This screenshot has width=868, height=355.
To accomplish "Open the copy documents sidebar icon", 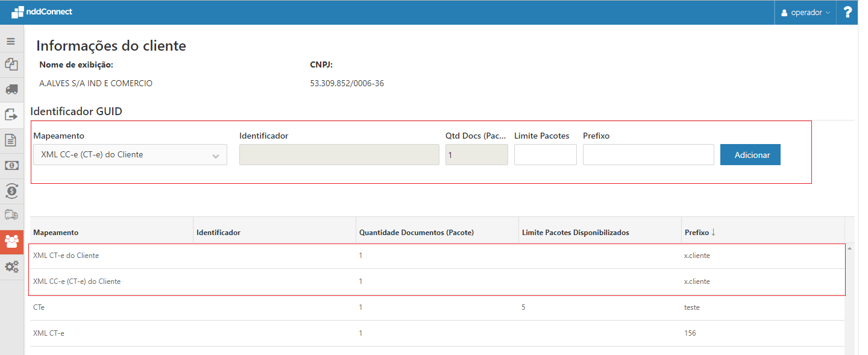I will (x=11, y=64).
